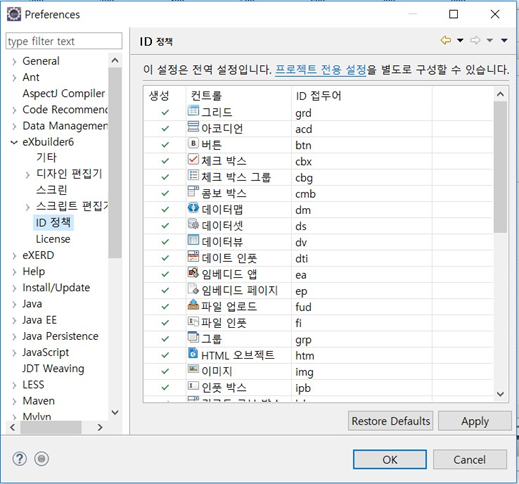This screenshot has height=484, width=519.
Task: Select the HTML 오브젝트 icon
Action: tap(193, 353)
